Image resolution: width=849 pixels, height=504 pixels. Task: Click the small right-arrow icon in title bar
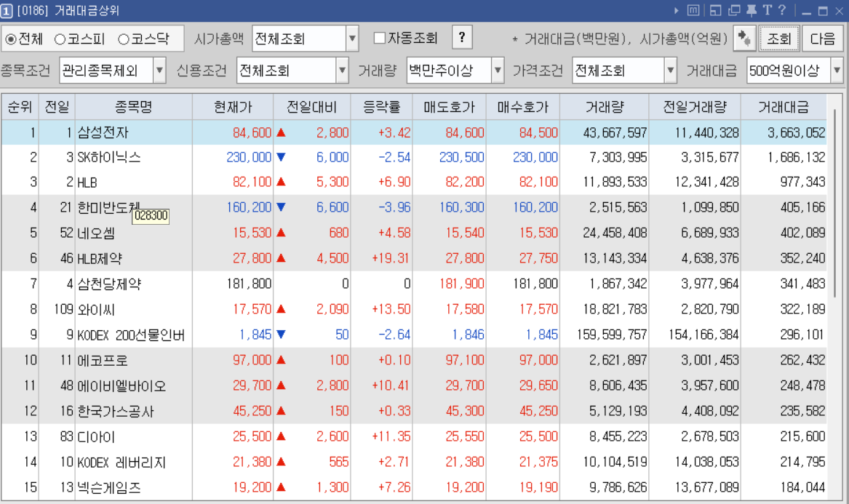(x=677, y=10)
